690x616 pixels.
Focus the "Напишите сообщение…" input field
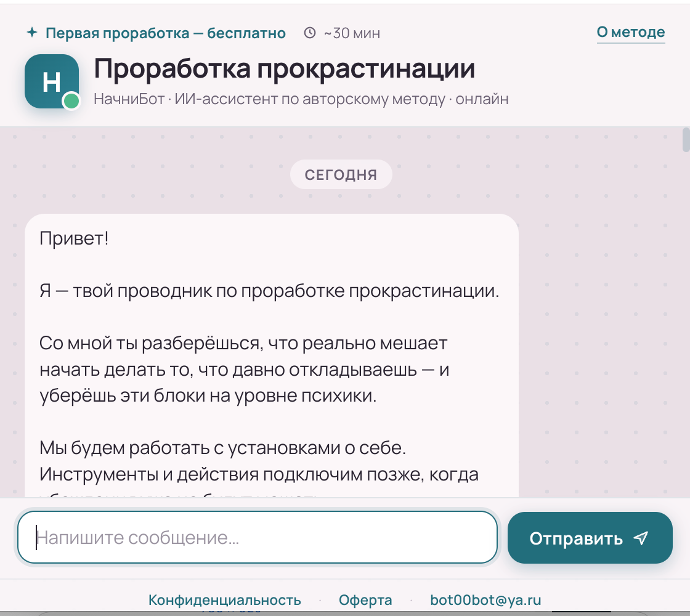(258, 537)
